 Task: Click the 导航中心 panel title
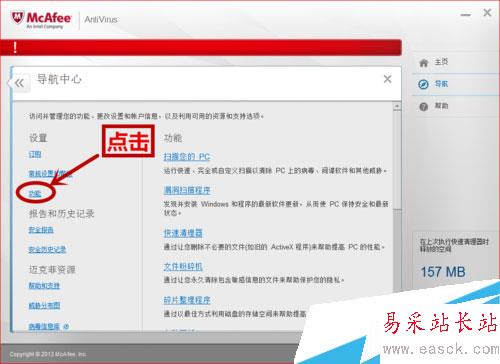point(59,79)
